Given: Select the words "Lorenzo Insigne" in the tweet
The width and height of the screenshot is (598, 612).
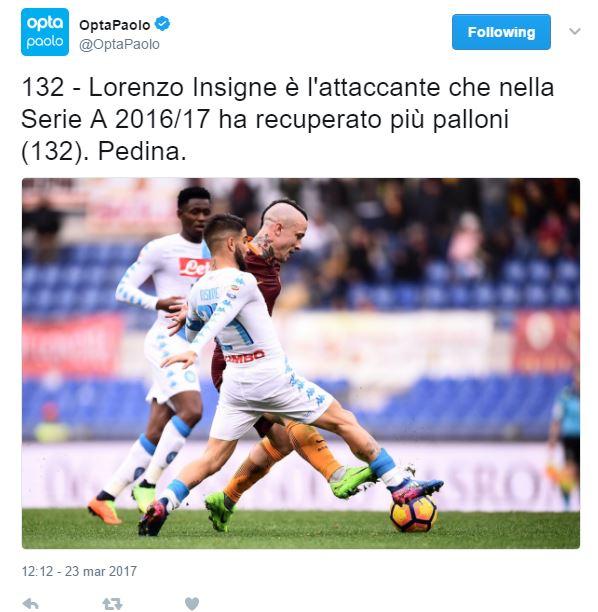Looking at the screenshot, I should pyautogui.click(x=183, y=87).
